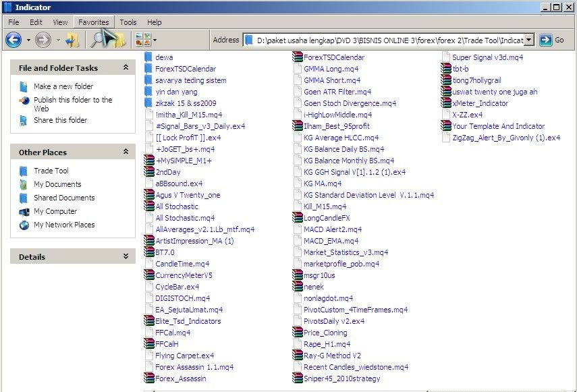Select the Ray-G Method V2 archive icon
This screenshot has width=577, height=392.
click(298, 355)
